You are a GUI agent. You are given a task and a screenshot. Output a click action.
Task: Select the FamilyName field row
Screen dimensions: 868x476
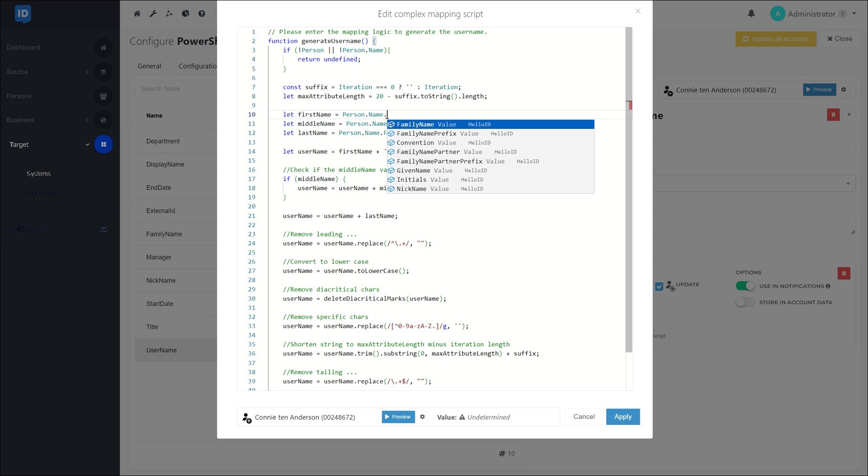click(x=176, y=234)
